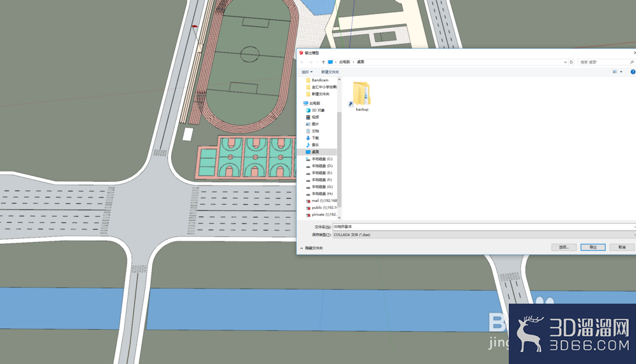Collapse folders with 隐藏文件夹
Image resolution: width=636 pixels, height=364 pixels.
312,248
